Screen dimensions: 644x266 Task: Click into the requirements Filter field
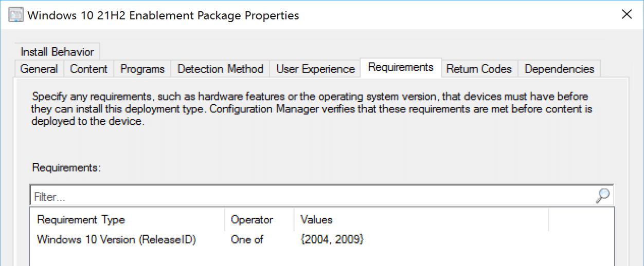coord(309,197)
